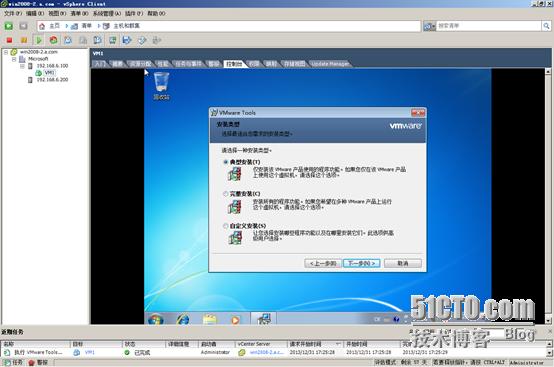Click the green navigate Back arrow

coord(8,26)
